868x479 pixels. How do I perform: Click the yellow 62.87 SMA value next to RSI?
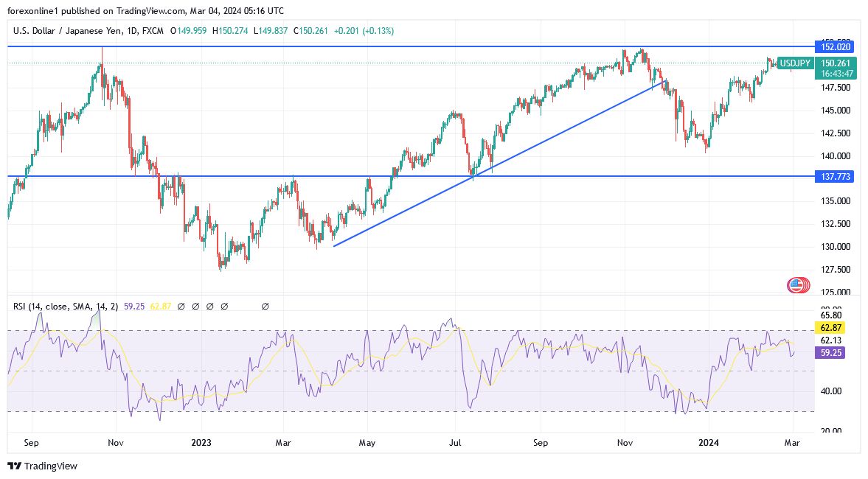pyautogui.click(x=160, y=305)
